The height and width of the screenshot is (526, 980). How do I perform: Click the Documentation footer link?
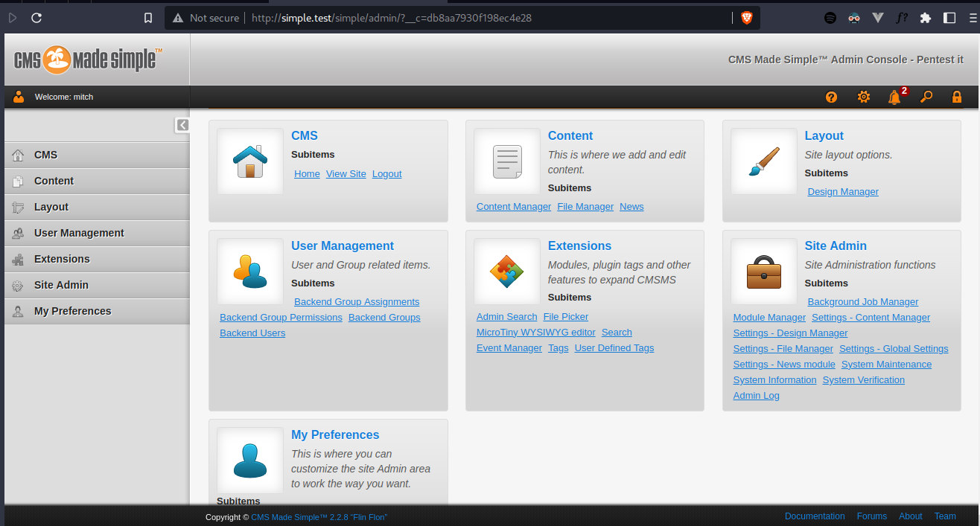point(814,516)
